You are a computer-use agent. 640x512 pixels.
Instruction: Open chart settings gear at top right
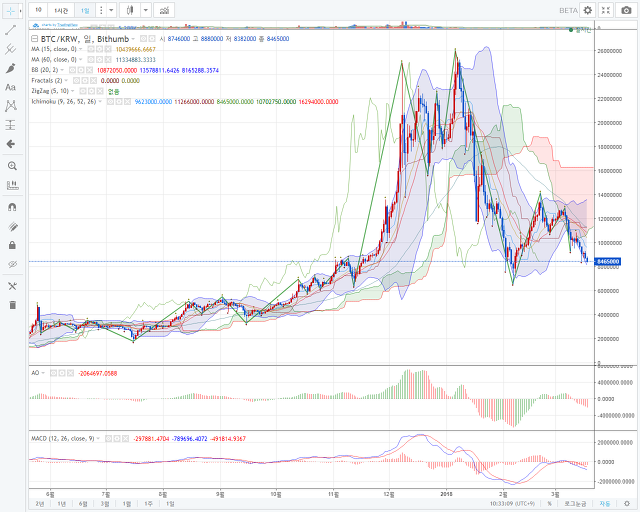[x=587, y=10]
